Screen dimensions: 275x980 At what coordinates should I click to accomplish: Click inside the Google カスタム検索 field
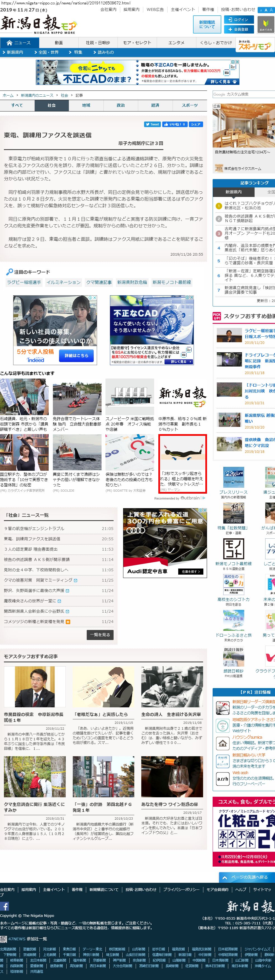pyautogui.click(x=244, y=94)
